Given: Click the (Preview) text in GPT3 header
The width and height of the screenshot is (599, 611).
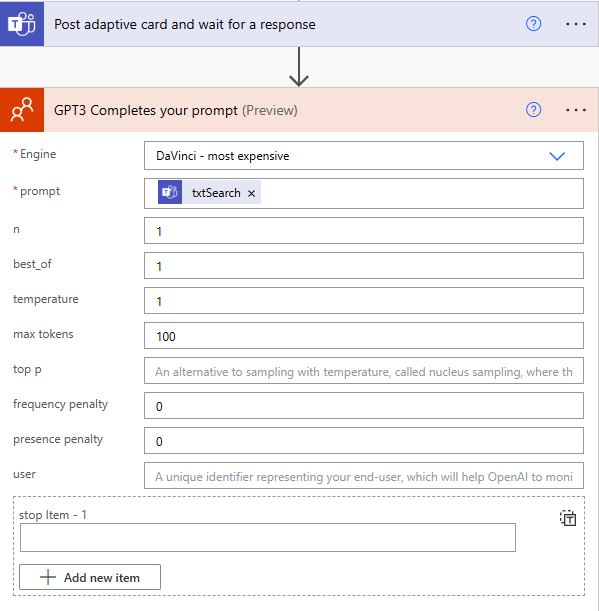Looking at the screenshot, I should pyautogui.click(x=270, y=111).
